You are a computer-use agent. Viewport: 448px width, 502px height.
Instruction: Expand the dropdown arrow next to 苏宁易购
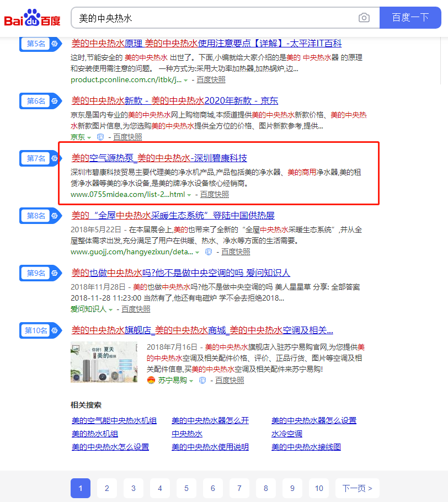[x=191, y=381]
